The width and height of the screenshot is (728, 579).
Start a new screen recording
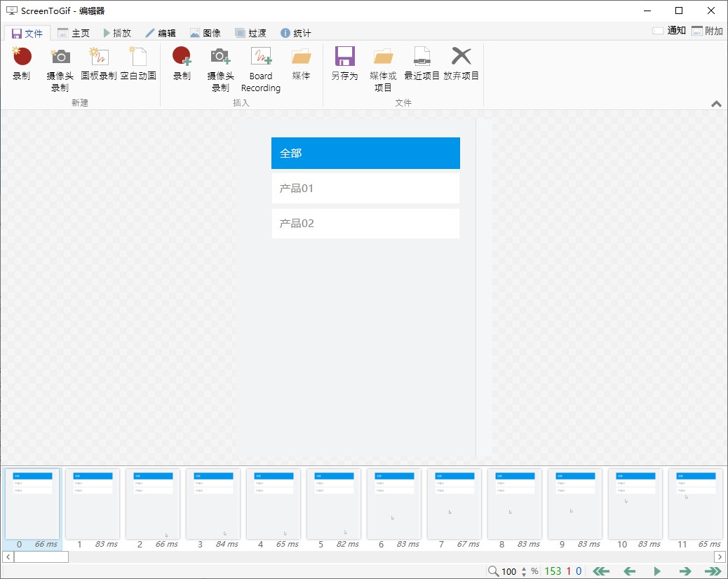pos(21,67)
